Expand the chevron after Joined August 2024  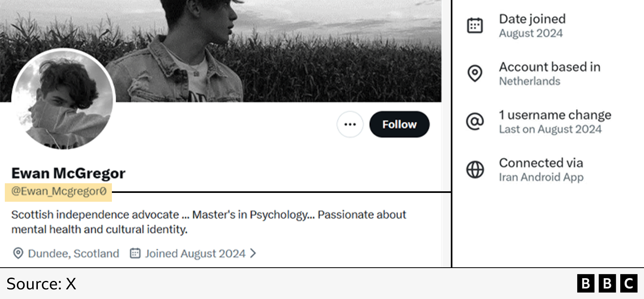point(253,254)
